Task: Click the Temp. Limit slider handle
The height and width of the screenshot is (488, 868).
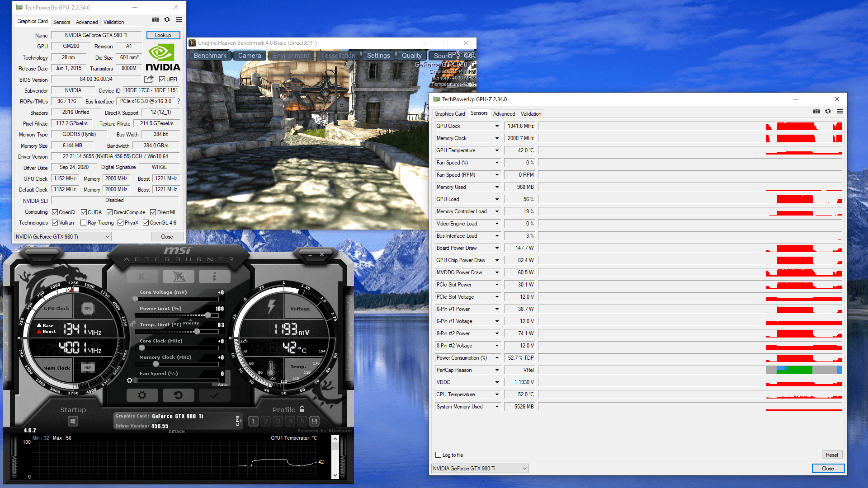Action: tap(197, 332)
